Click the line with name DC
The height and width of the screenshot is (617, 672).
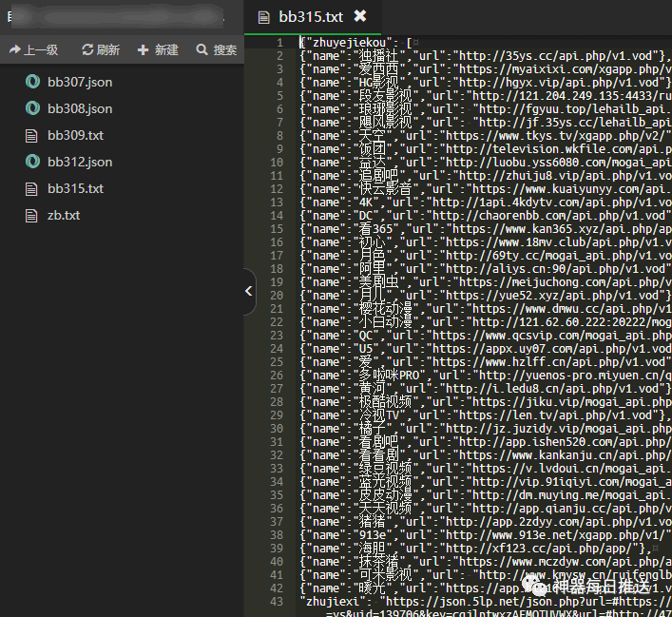coord(485,215)
